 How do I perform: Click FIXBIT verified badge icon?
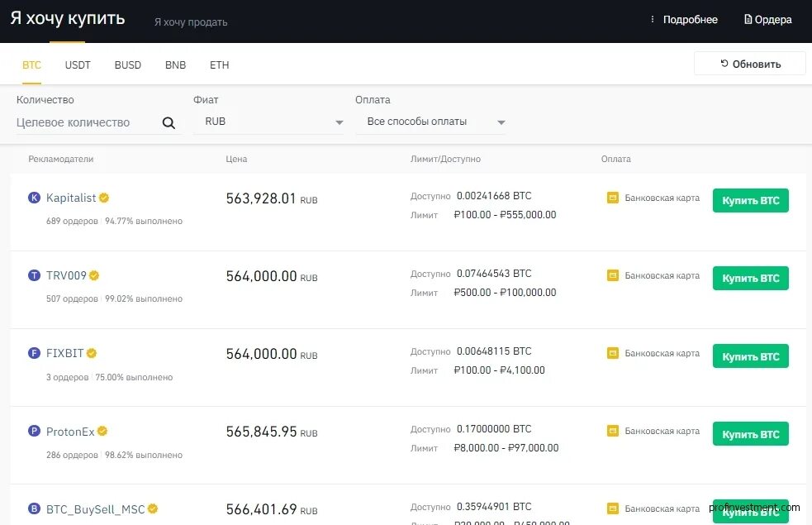click(x=92, y=353)
